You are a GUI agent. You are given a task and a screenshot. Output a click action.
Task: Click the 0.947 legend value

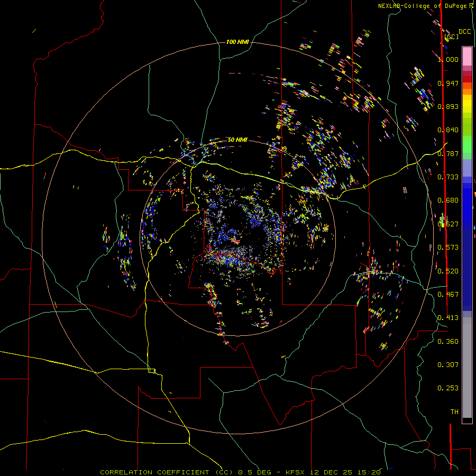pos(448,83)
